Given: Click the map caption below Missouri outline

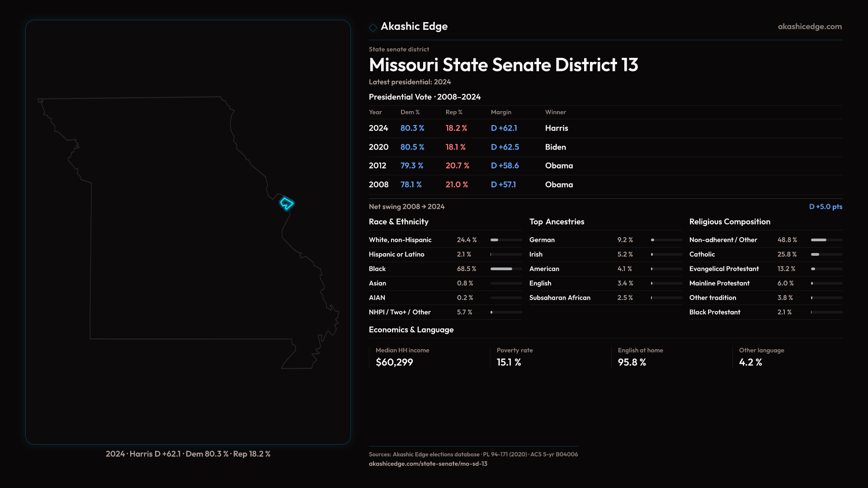Looking at the screenshot, I should tap(188, 454).
